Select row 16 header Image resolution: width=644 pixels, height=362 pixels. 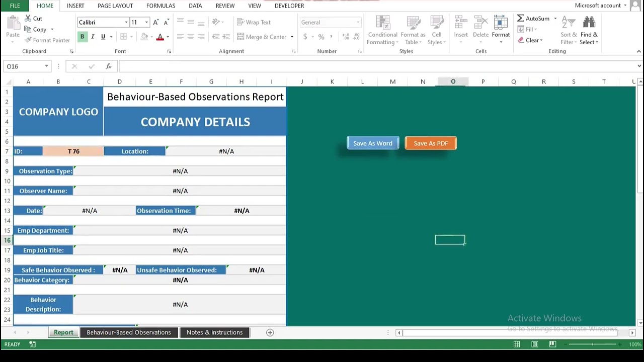click(7, 240)
